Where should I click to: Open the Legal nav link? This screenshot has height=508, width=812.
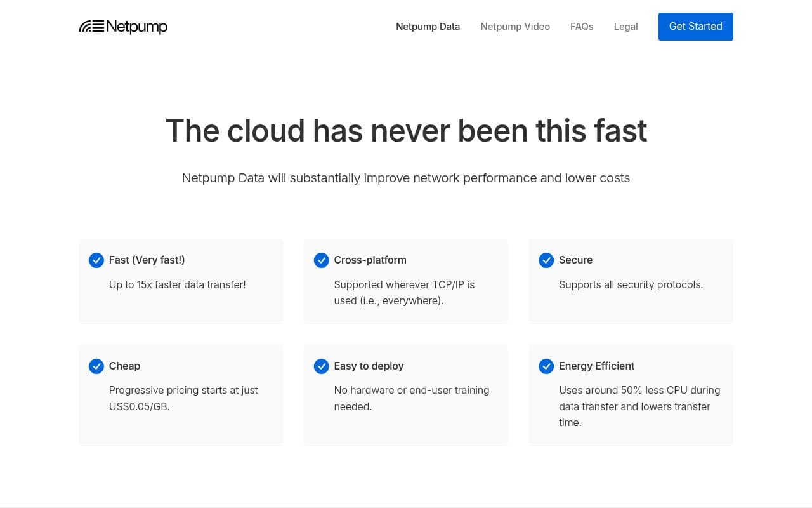click(x=625, y=27)
